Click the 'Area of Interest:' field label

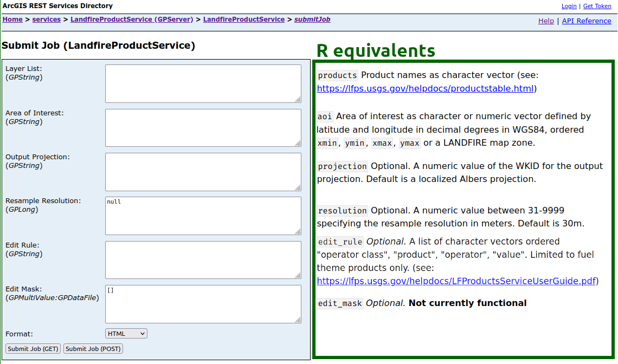click(x=35, y=113)
